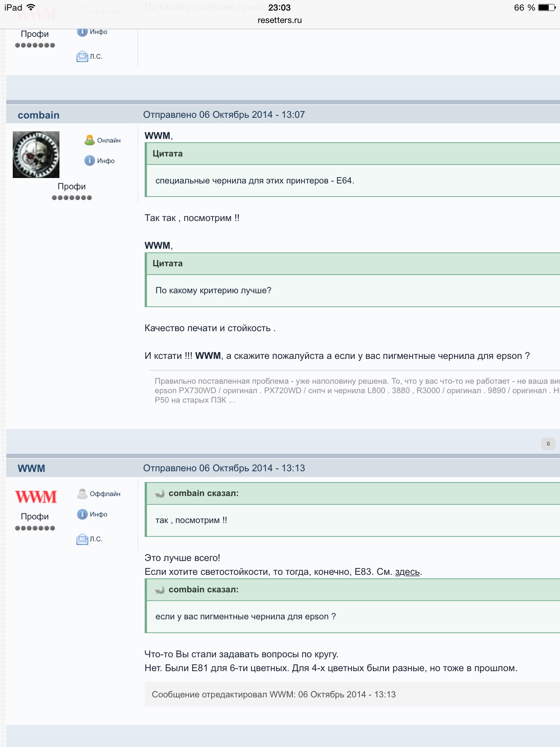This screenshot has width=560, height=747.
Task: Tap the 23:03 clock in status bar
Action: (x=280, y=7)
